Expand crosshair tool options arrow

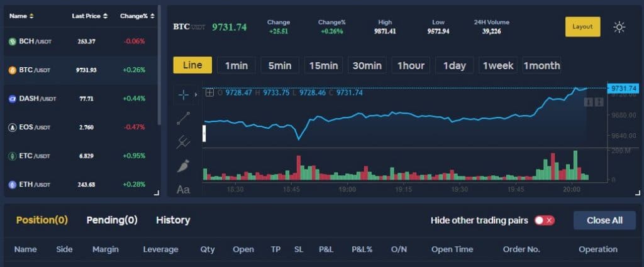pyautogui.click(x=196, y=95)
